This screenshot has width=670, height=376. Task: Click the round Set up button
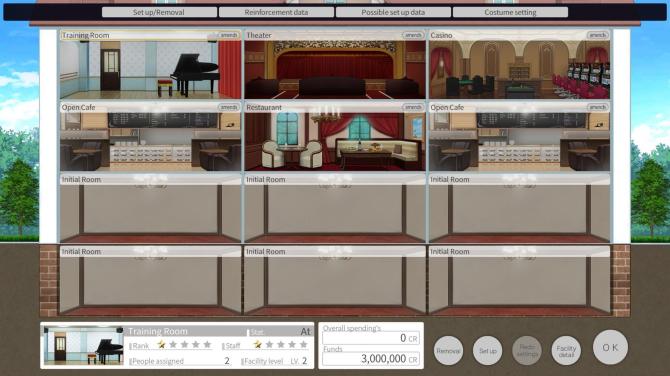[488, 351]
